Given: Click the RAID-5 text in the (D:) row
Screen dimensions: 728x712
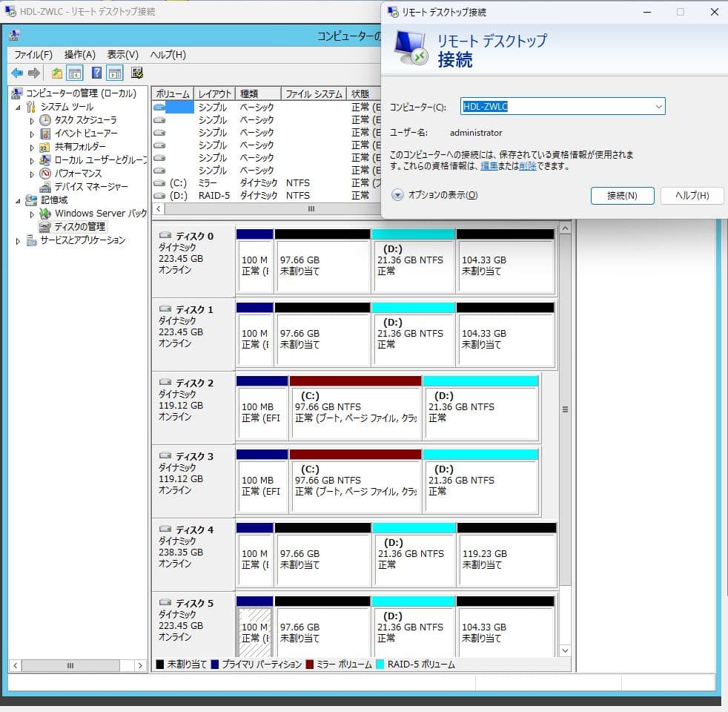Looking at the screenshot, I should 214,196.
